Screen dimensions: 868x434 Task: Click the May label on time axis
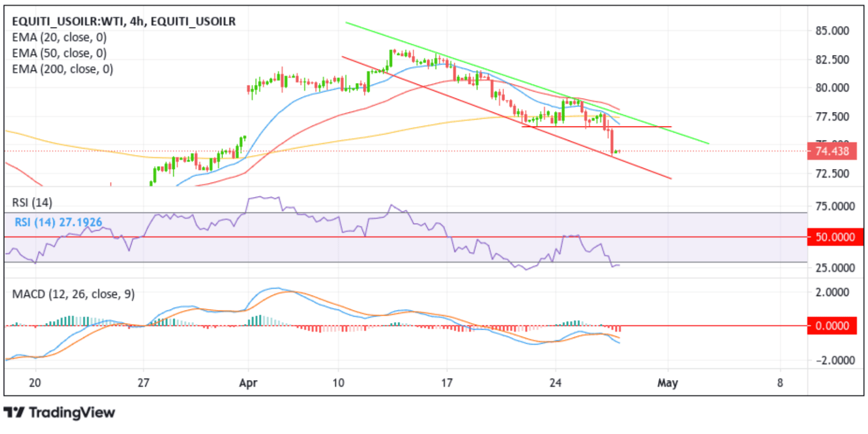667,383
